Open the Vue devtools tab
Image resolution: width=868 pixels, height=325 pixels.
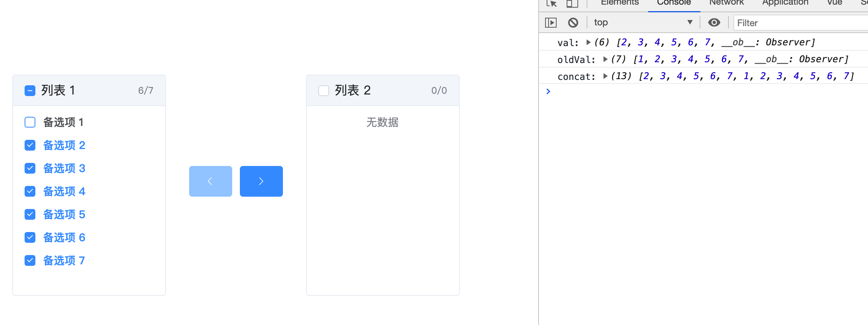pos(835,3)
